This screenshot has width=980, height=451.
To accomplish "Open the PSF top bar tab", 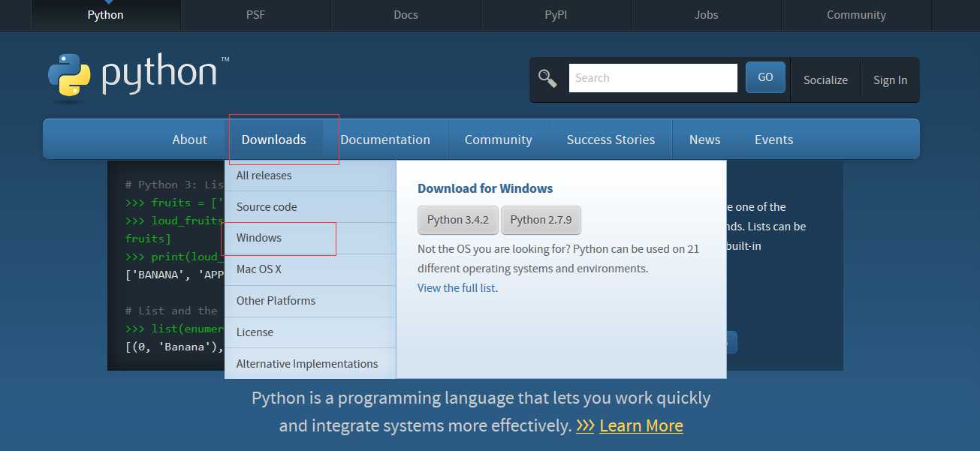I will pyautogui.click(x=256, y=15).
